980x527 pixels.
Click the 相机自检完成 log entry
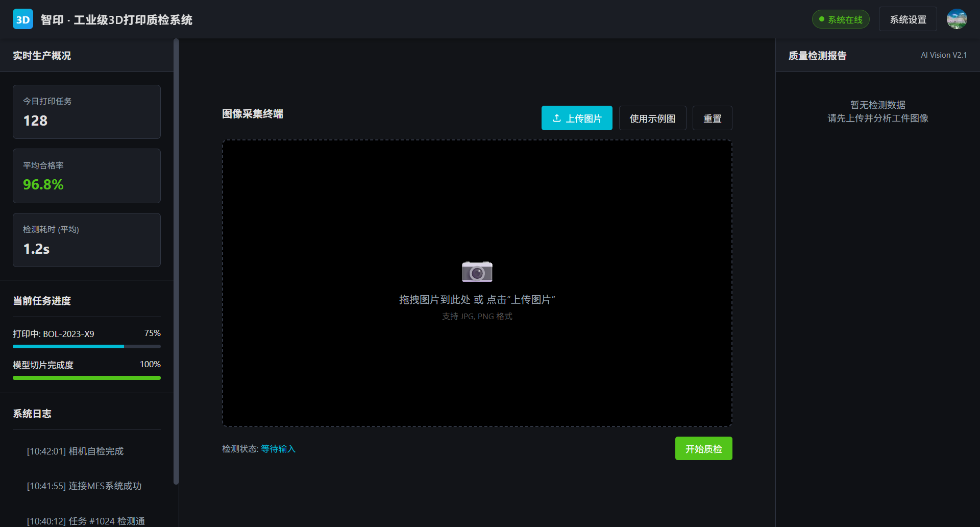[76, 451]
